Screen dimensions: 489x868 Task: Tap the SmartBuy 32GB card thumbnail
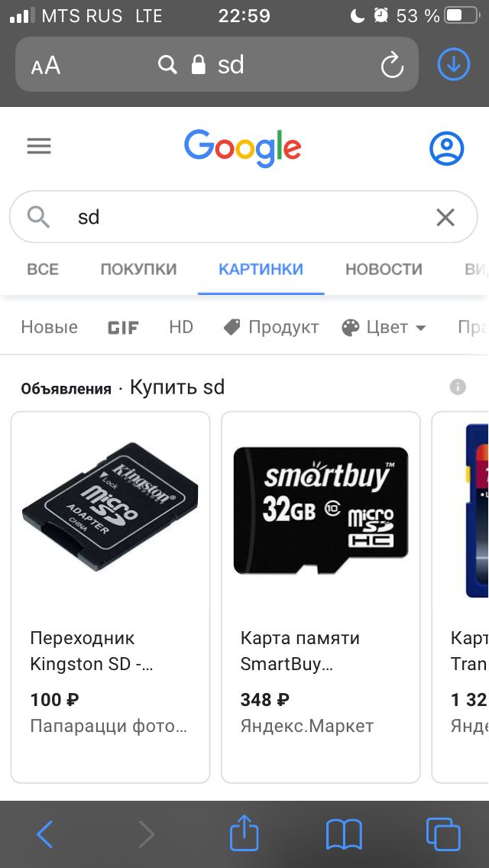pos(321,510)
